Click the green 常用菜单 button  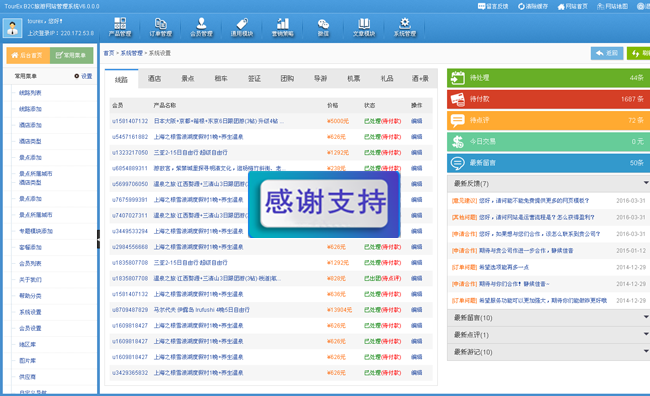71,55
